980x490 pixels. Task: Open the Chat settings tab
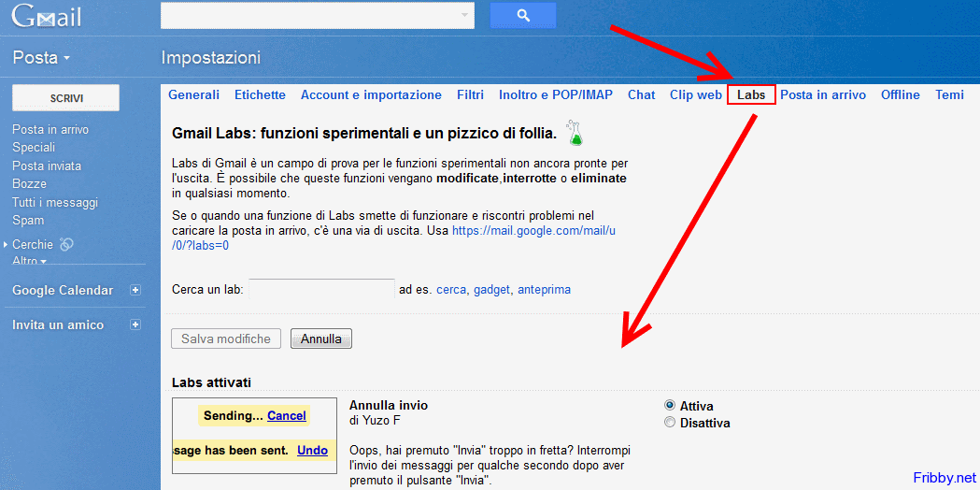point(641,95)
